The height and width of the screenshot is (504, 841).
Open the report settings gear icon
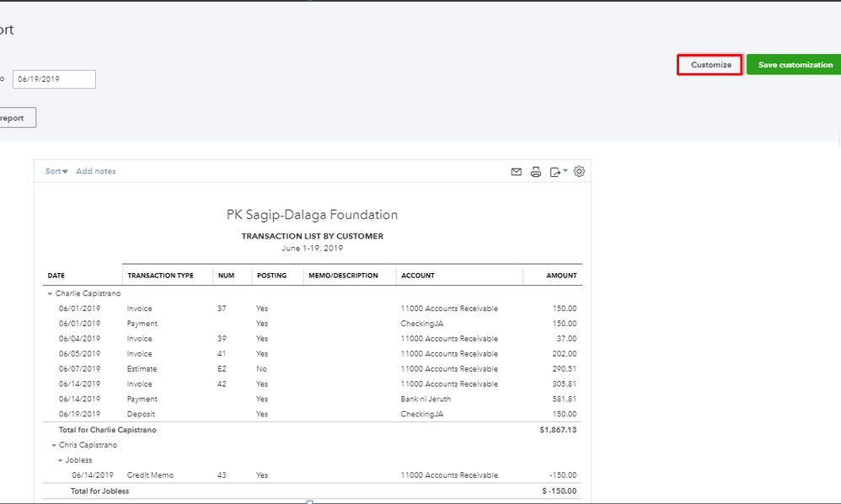coord(579,172)
